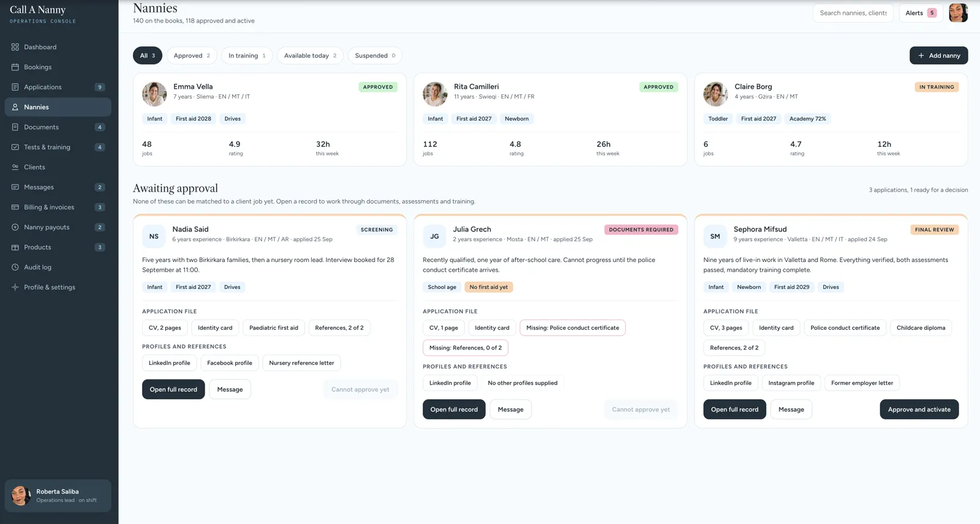Open the user avatar in top bar

point(958,13)
